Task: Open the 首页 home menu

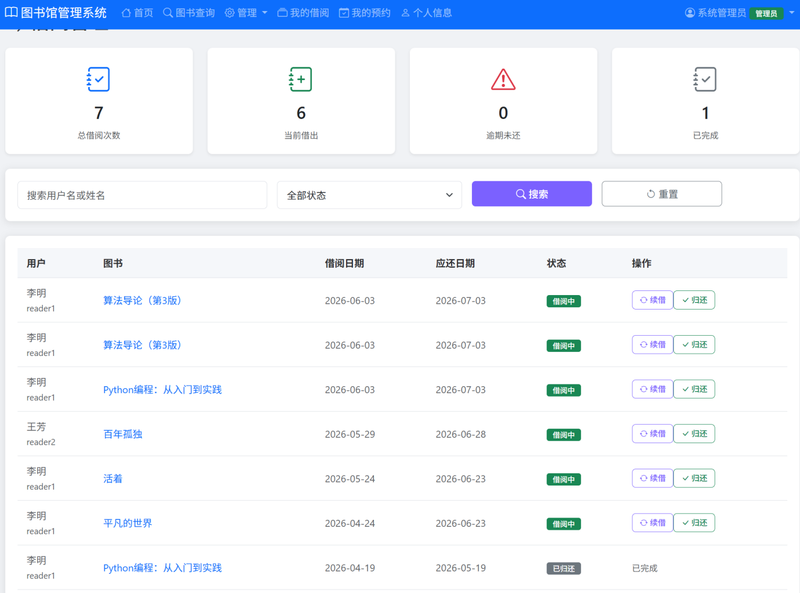Action: click(137, 13)
